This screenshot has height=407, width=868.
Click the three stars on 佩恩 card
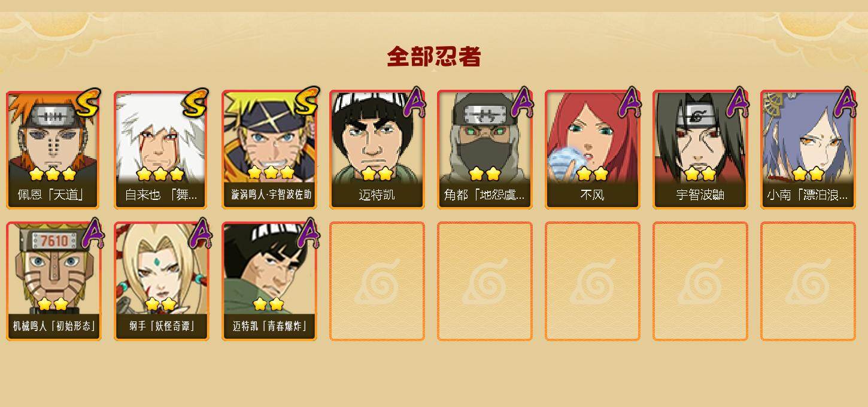click(53, 174)
